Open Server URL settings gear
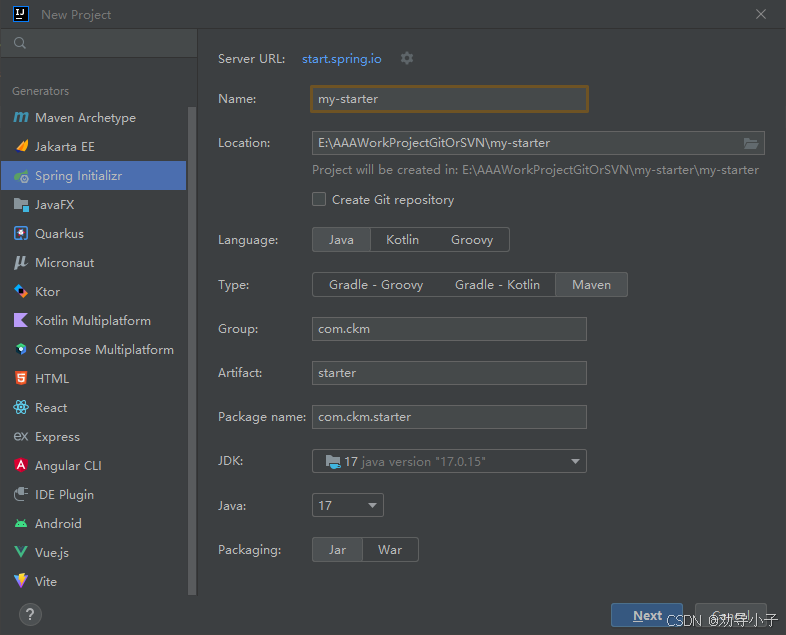This screenshot has width=786, height=635. pos(407,58)
